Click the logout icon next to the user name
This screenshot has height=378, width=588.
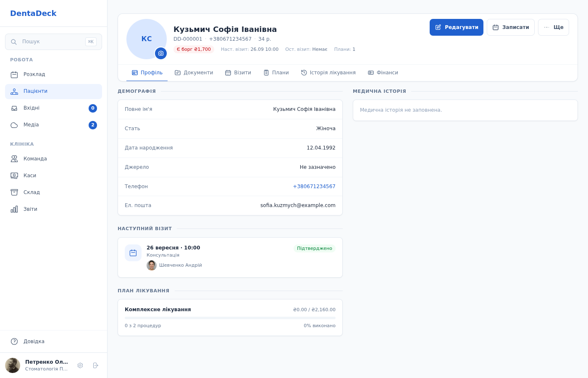(x=95, y=365)
